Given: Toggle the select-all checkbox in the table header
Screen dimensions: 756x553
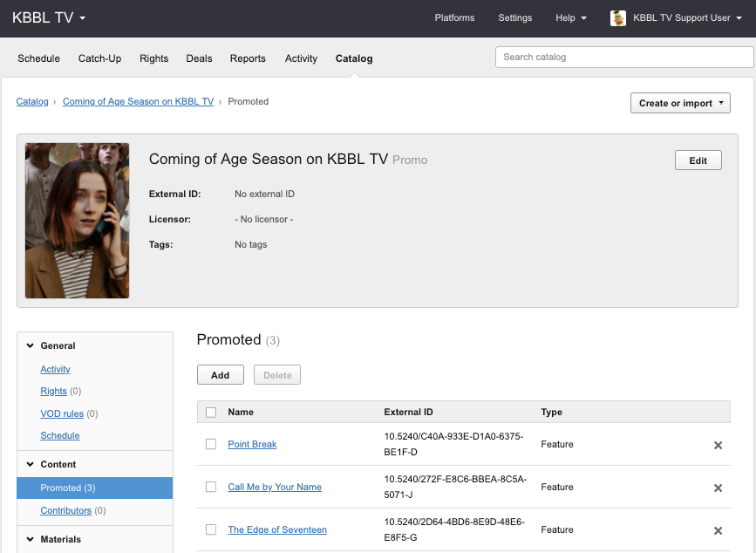Looking at the screenshot, I should [x=211, y=412].
